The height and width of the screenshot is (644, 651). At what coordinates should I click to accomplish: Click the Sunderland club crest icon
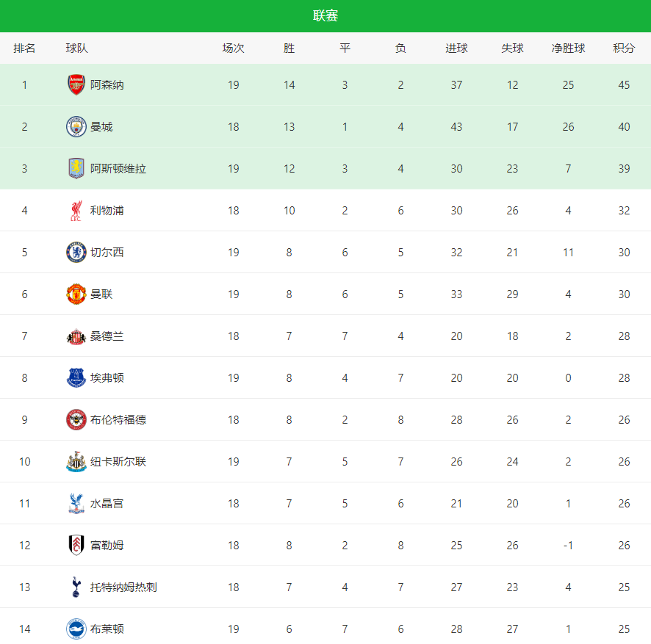76,336
